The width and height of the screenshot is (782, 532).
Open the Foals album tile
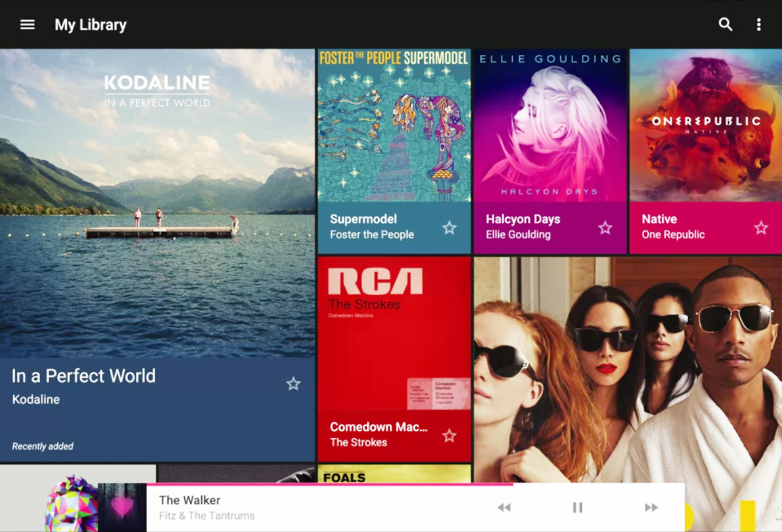(x=394, y=474)
